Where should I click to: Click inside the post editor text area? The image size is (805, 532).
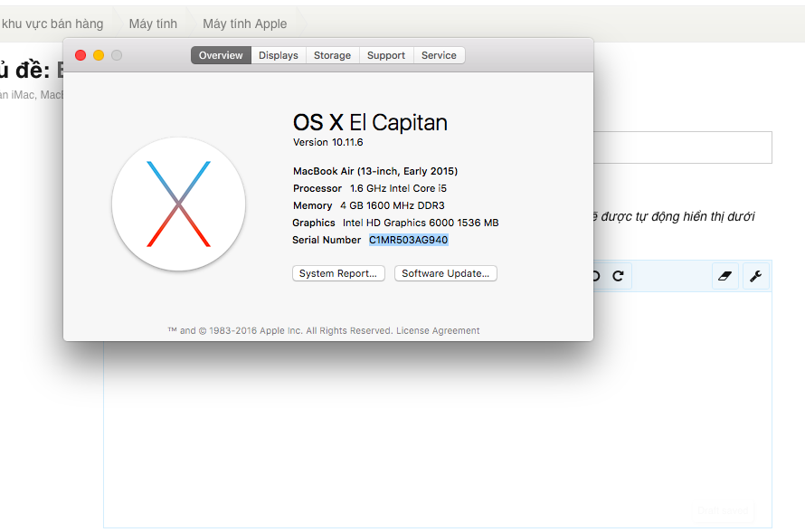434,425
